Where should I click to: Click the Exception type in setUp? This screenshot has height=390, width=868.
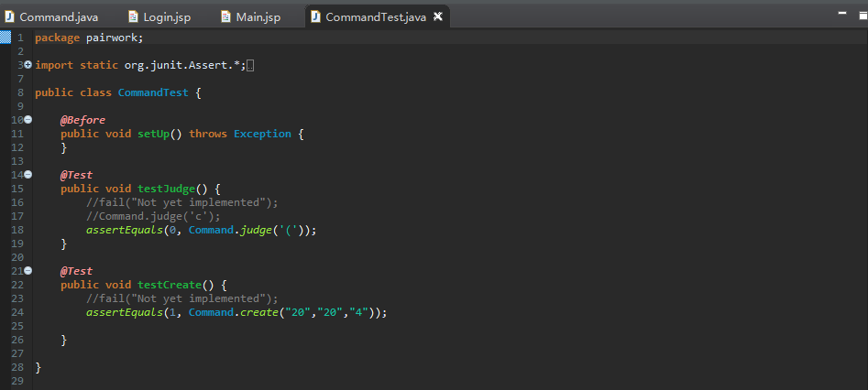click(x=262, y=134)
